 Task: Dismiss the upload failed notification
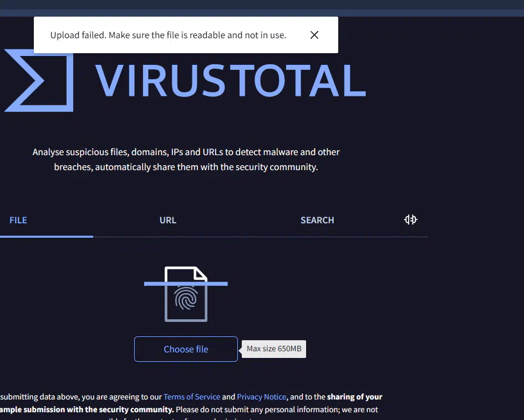click(314, 35)
